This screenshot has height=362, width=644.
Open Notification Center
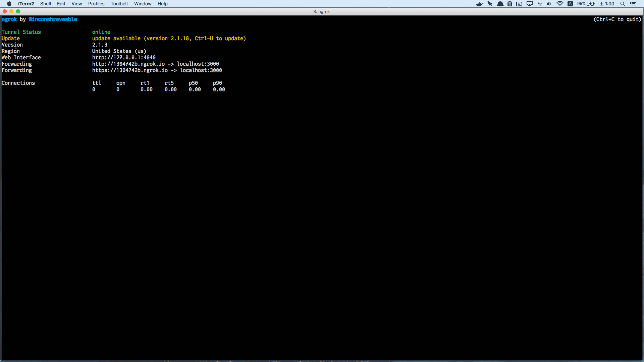(634, 4)
